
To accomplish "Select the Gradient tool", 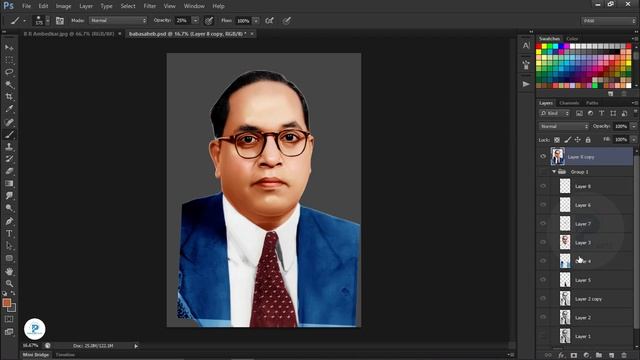I will (x=9, y=183).
